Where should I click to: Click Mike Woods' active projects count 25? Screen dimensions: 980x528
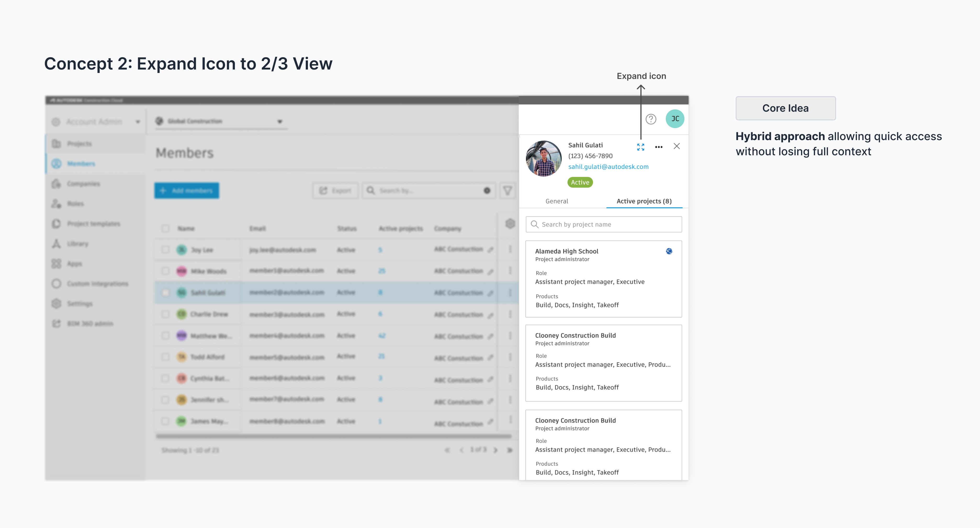point(382,271)
